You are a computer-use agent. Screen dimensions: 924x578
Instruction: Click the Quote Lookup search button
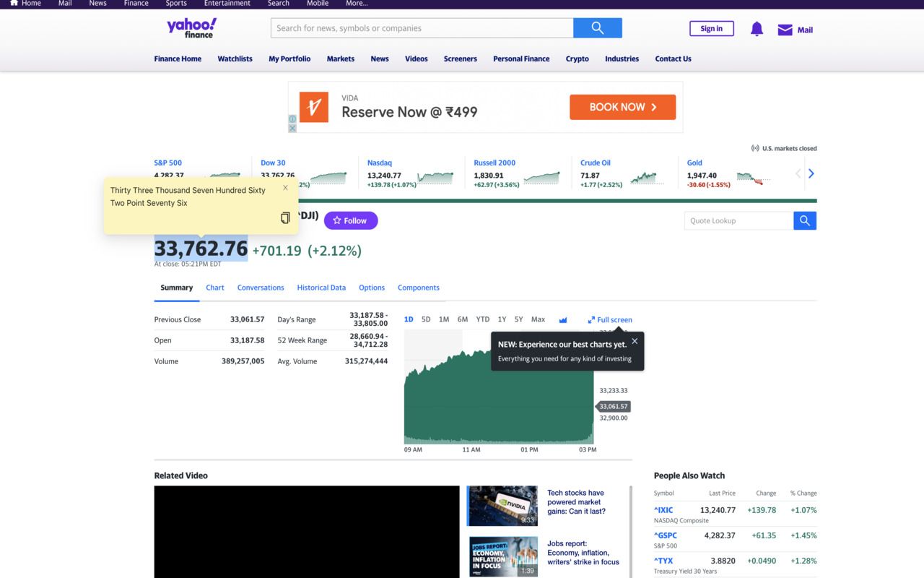pos(805,220)
